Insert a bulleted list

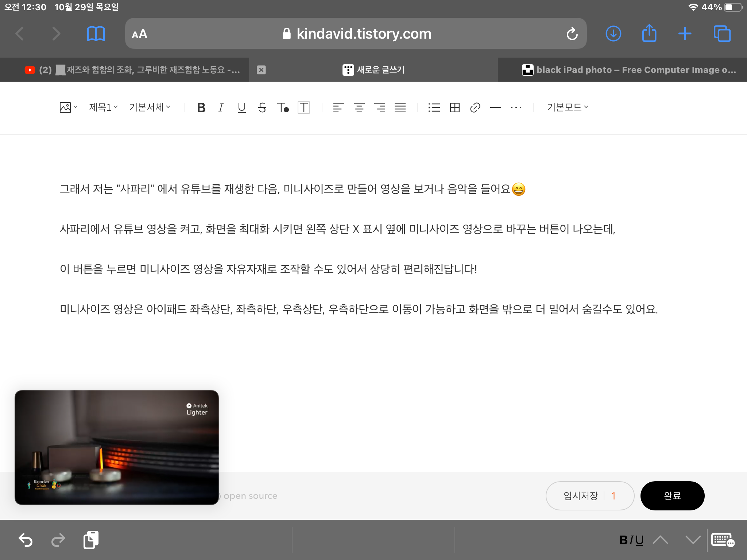point(434,108)
